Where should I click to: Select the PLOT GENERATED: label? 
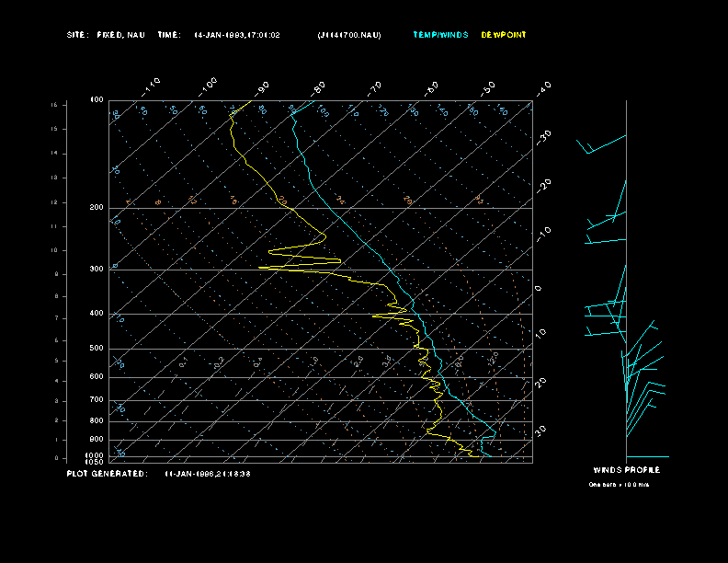click(x=107, y=474)
